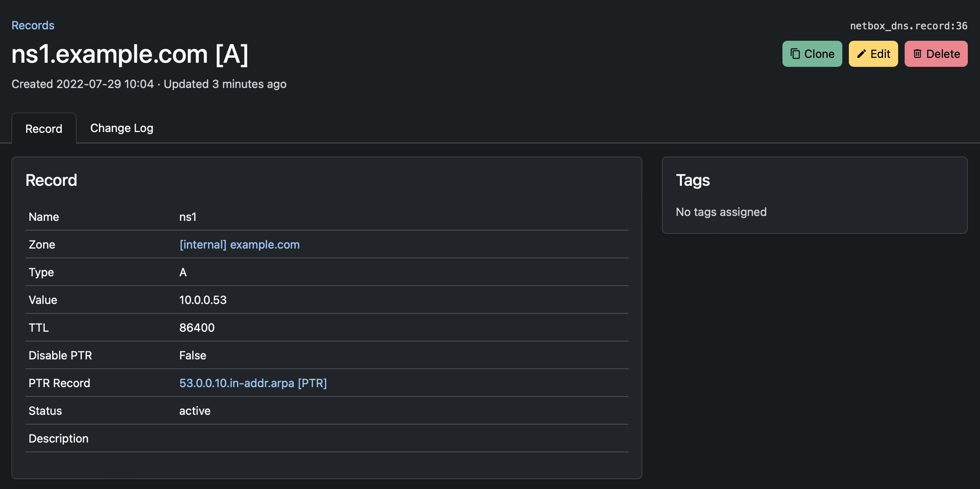The image size is (980, 489).
Task: Click the active status value
Action: click(195, 411)
